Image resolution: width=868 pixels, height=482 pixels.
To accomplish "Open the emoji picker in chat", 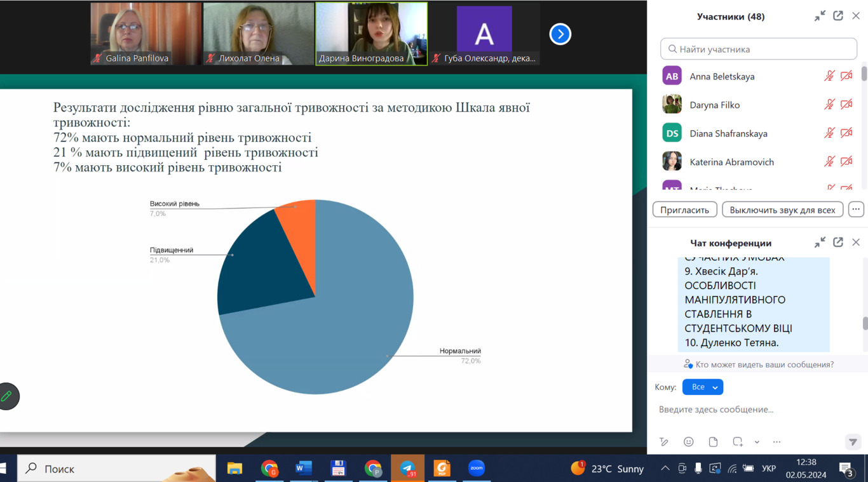I will point(689,442).
